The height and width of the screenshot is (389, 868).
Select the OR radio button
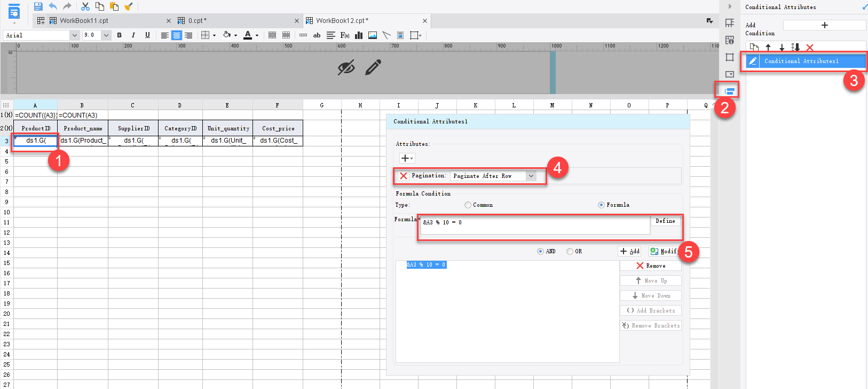pyautogui.click(x=570, y=251)
